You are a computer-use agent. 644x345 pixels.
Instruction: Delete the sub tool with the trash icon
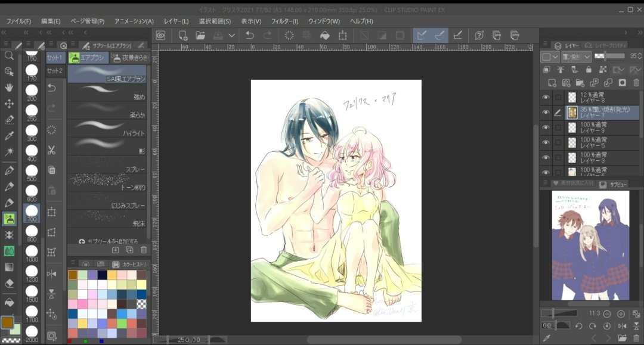click(144, 250)
